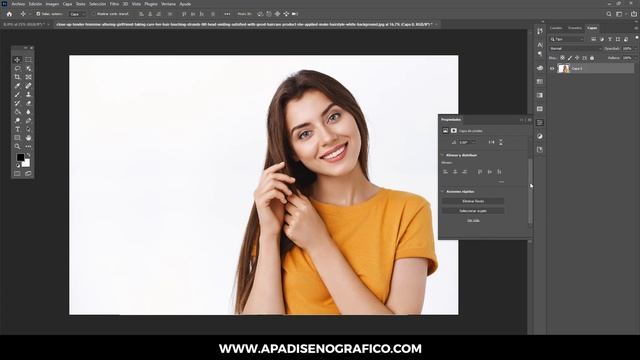Switch to the Capas panel tab
The height and width of the screenshot is (360, 640).
click(592, 28)
